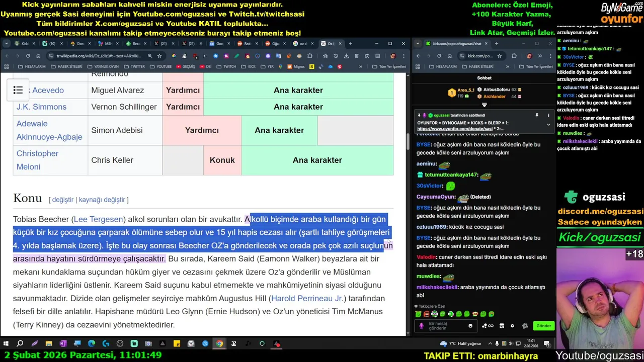
Task: Click the AirbusSoforu leaderboard name
Action: tap(497, 89)
